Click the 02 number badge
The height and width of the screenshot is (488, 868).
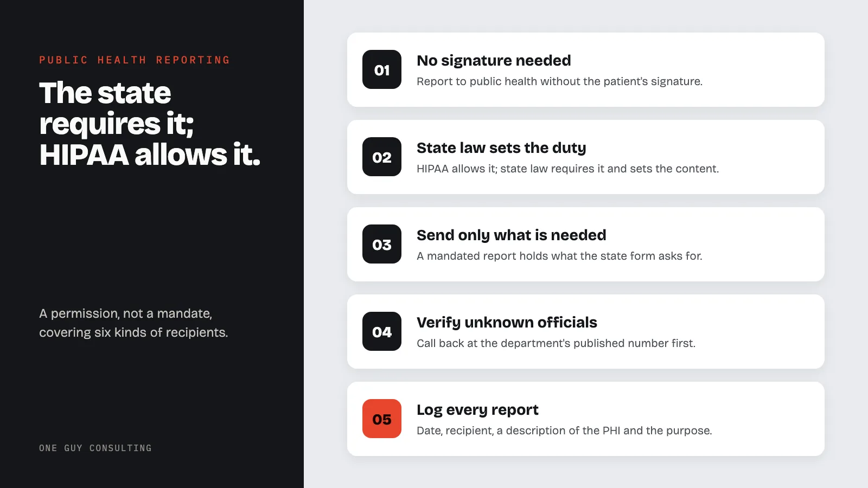(x=382, y=157)
